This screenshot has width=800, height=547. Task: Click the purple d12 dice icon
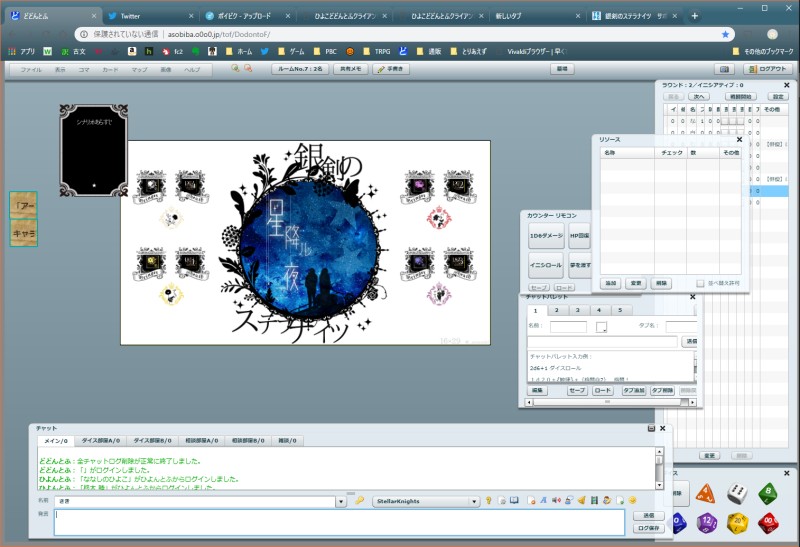(x=707, y=523)
